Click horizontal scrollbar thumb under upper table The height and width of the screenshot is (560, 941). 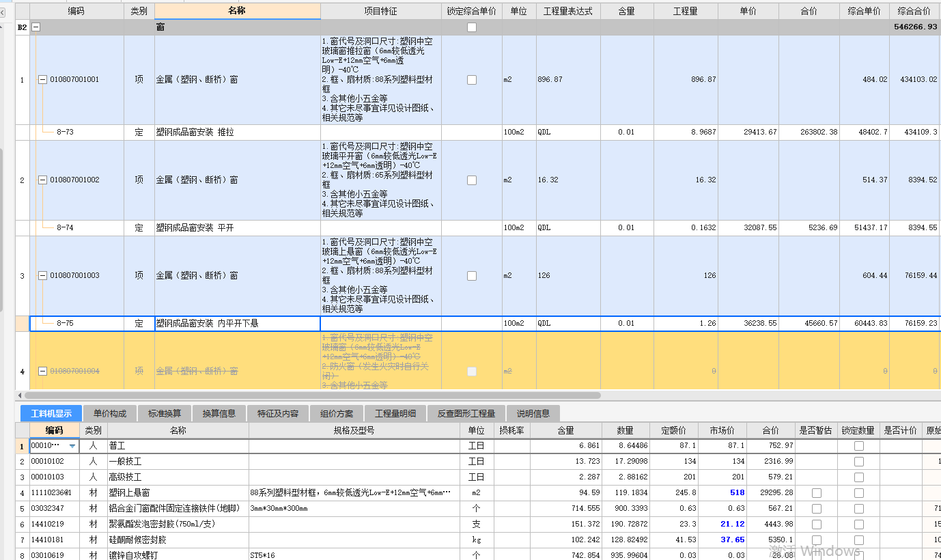(313, 395)
